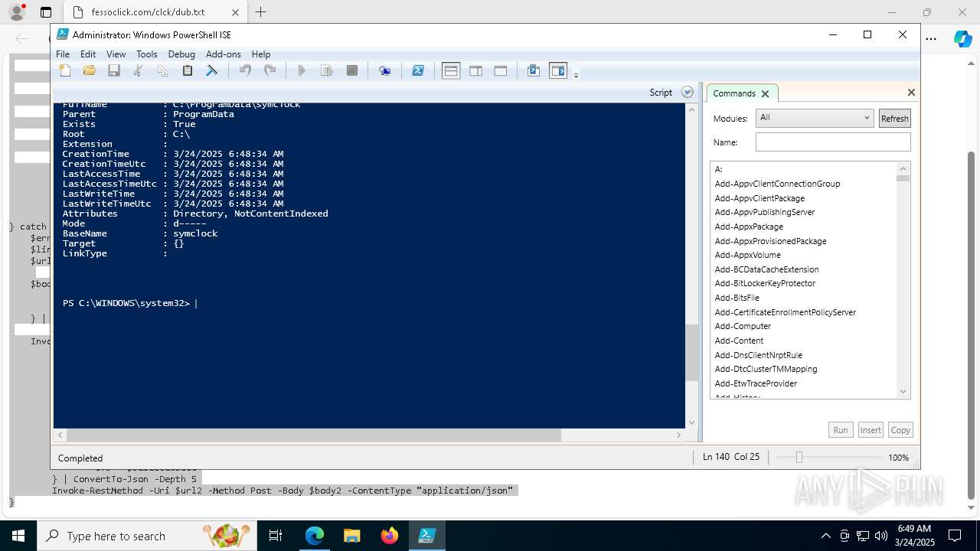Toggle Show Command Add-on icon
Screen dimensions: 980x551
tap(558, 70)
